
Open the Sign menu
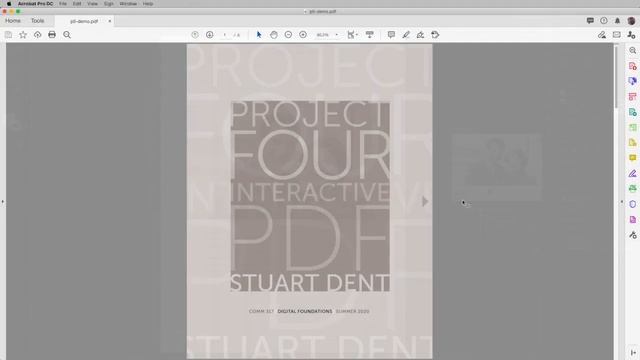pyautogui.click(x=109, y=4)
